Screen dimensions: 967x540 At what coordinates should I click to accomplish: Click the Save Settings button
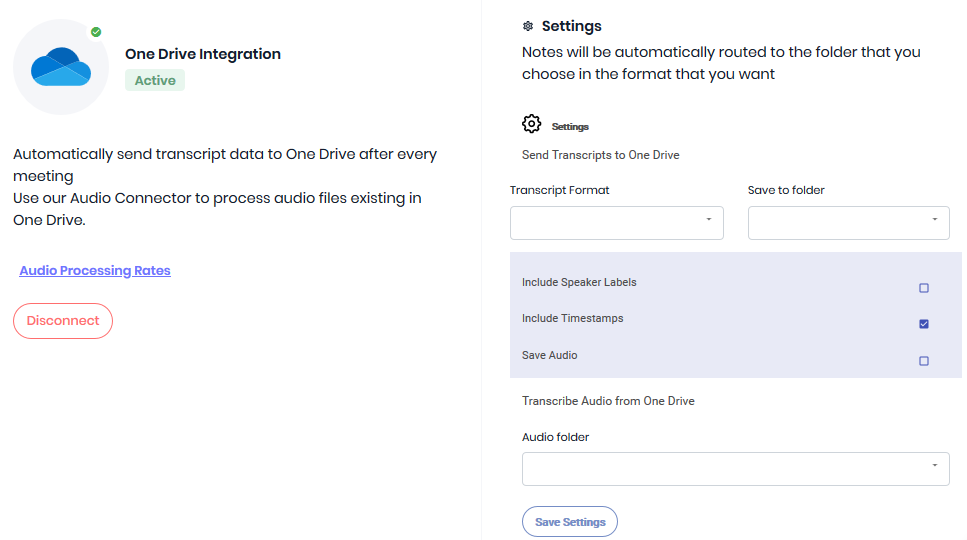click(x=570, y=522)
